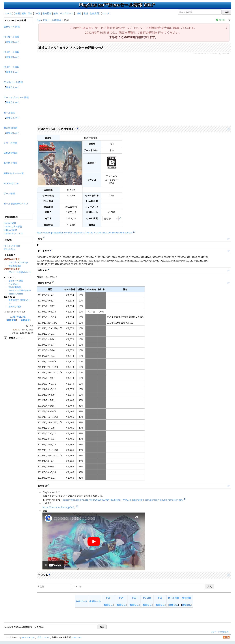235x644 pixels.
Task: Click chain icon on 過去のセール heading
Action: [x=228, y=283]
